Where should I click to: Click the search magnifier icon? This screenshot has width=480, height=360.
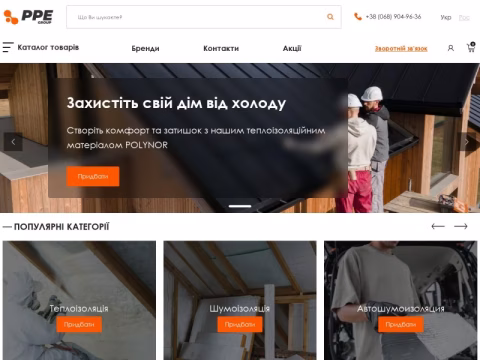tap(330, 17)
